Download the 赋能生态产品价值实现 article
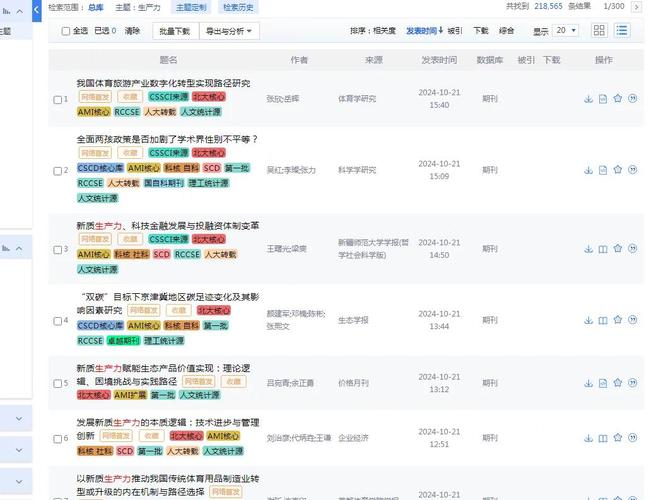Screen dimensions: 661x500 [588, 383]
